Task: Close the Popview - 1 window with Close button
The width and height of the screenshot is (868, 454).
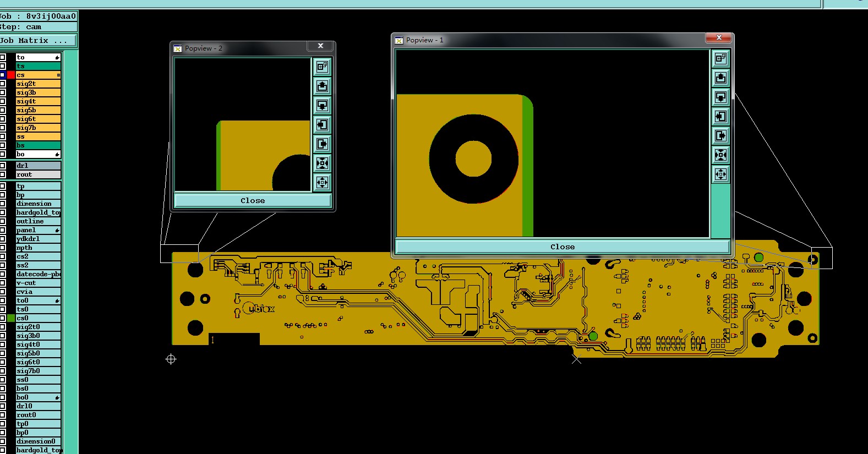Action: 563,247
